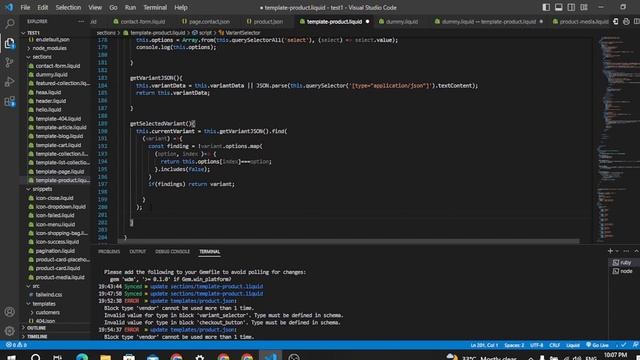
Task: Open the Run menu
Action: 130,7
